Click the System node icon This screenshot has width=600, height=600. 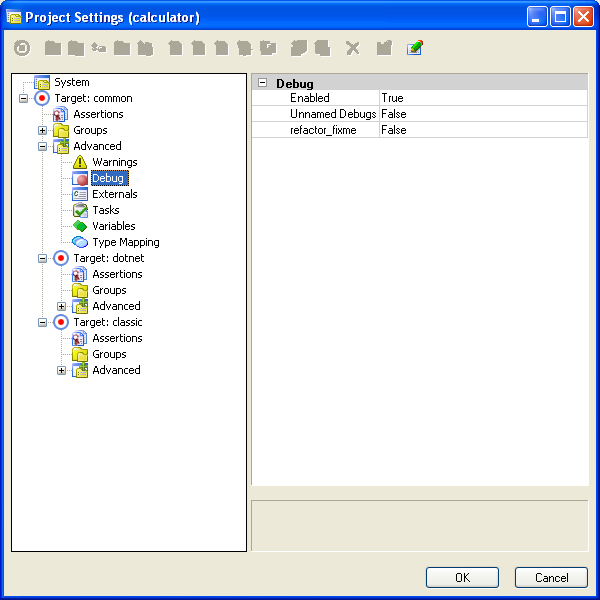42,82
